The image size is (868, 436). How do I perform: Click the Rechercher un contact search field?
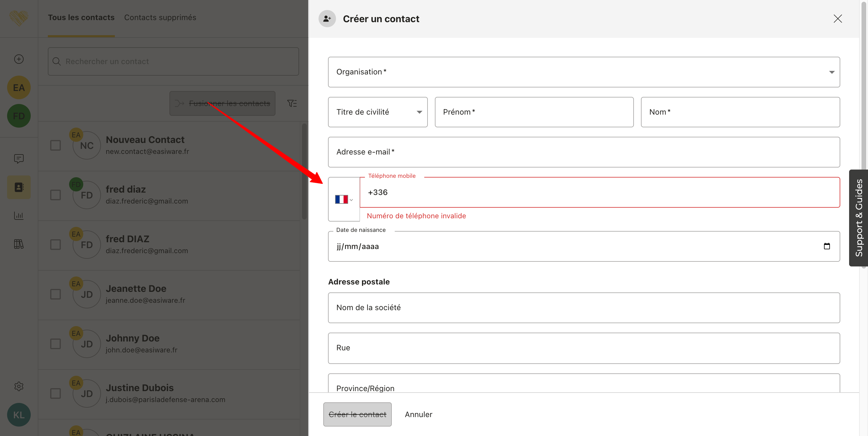coord(173,61)
